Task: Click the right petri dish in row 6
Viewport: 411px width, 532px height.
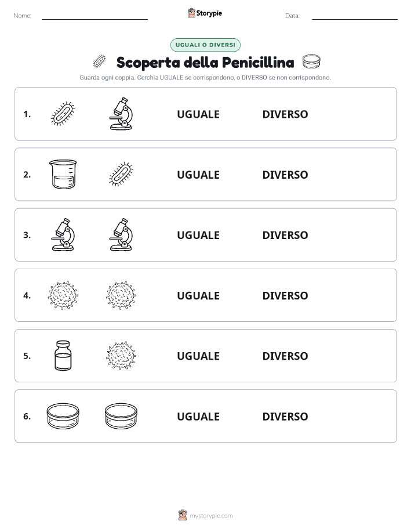Action: (x=121, y=416)
